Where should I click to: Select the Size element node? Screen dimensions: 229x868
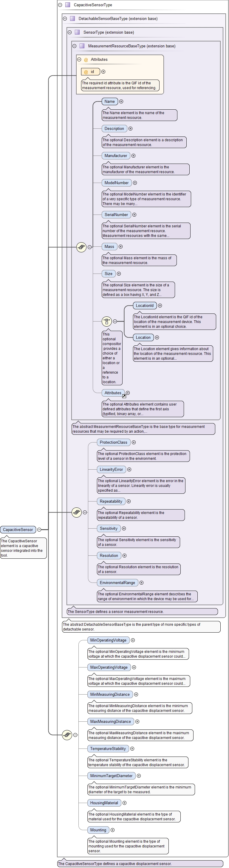point(109,274)
